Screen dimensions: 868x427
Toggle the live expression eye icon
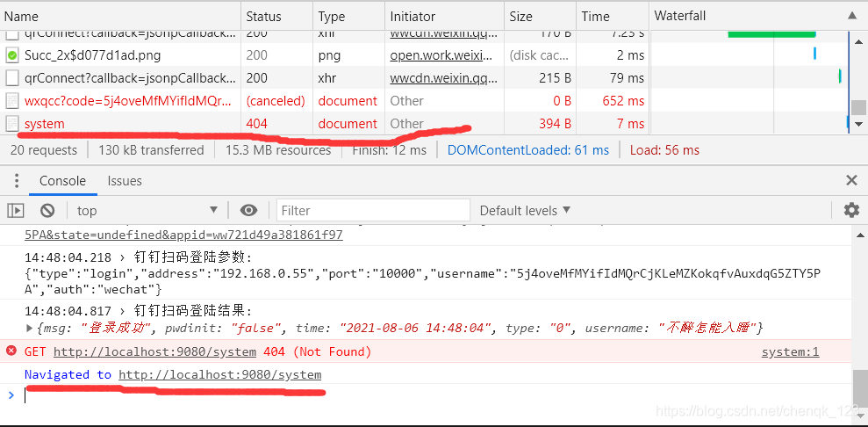tap(249, 211)
